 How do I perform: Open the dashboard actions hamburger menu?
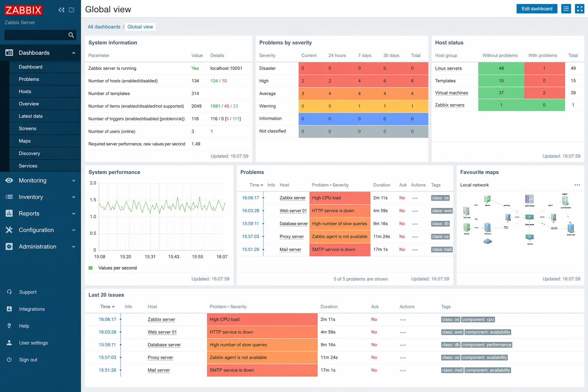[566, 9]
